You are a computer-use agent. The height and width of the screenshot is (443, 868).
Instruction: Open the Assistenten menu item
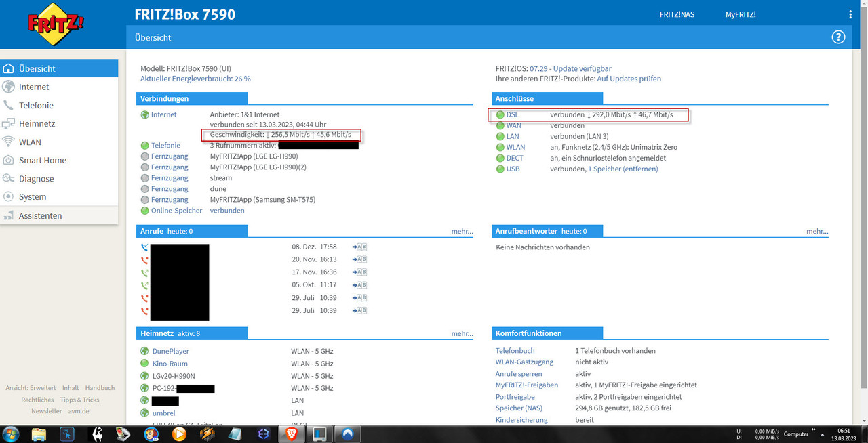59,215
